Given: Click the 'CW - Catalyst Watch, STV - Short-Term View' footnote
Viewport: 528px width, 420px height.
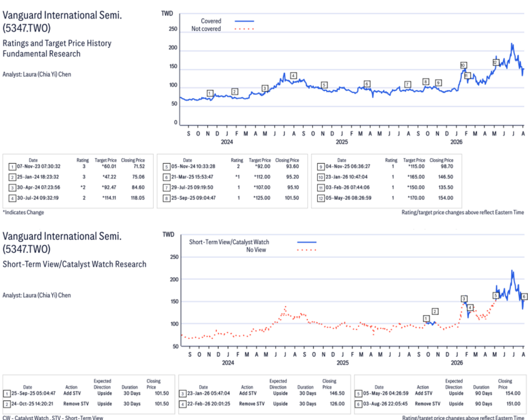Looking at the screenshot, I should 53,418.
